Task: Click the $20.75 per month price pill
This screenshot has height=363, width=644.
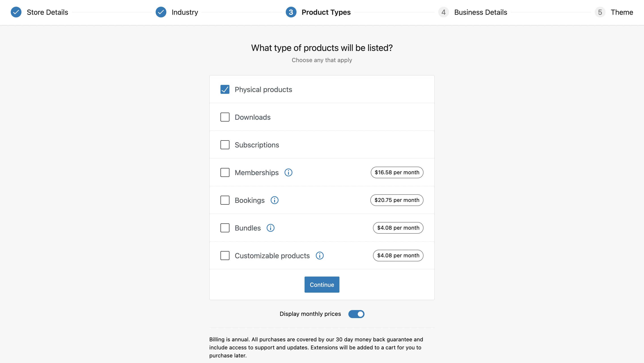Action: click(x=396, y=200)
